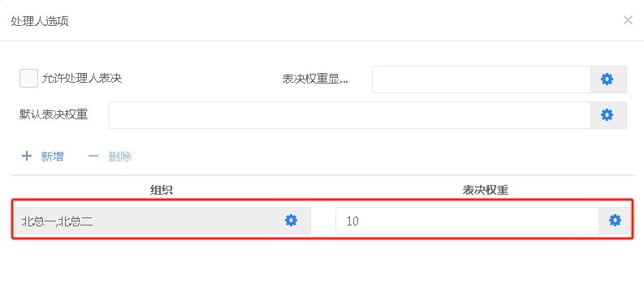
Task: Click the 默认表决权重 label
Action: (54, 114)
